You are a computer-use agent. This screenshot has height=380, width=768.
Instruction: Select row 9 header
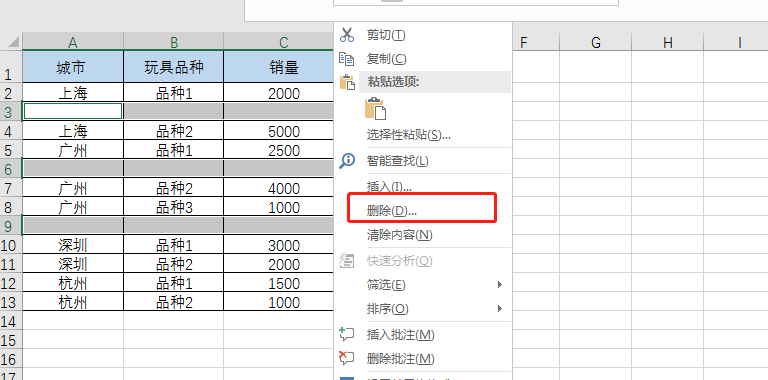pyautogui.click(x=11, y=226)
